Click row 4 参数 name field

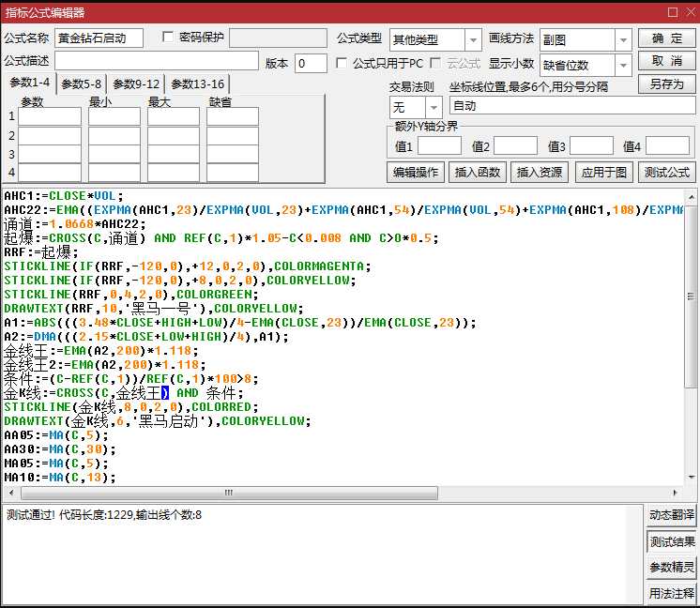pos(50,173)
